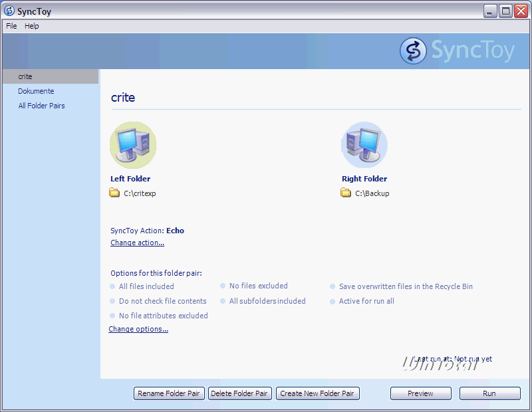Screen dimensions: 532x412
Task: Click the C:\critexp path text
Action: 140,193
